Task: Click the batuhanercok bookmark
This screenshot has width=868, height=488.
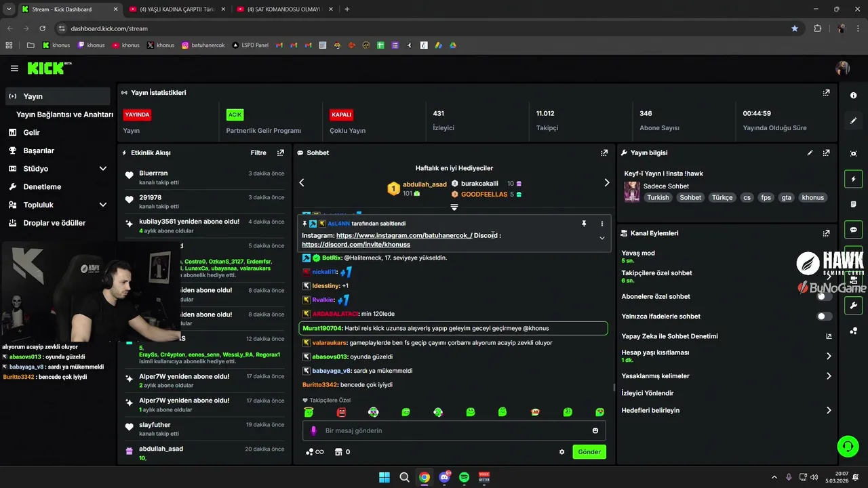Action: (x=203, y=45)
